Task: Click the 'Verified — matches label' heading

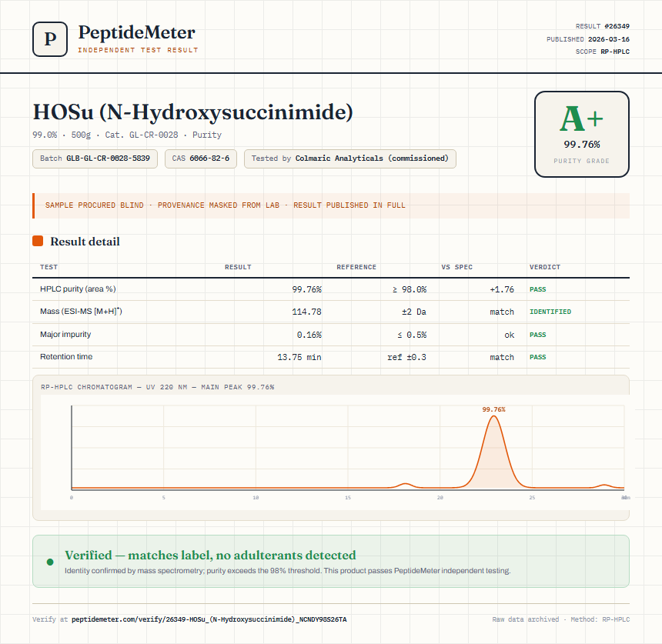Action: (x=210, y=555)
